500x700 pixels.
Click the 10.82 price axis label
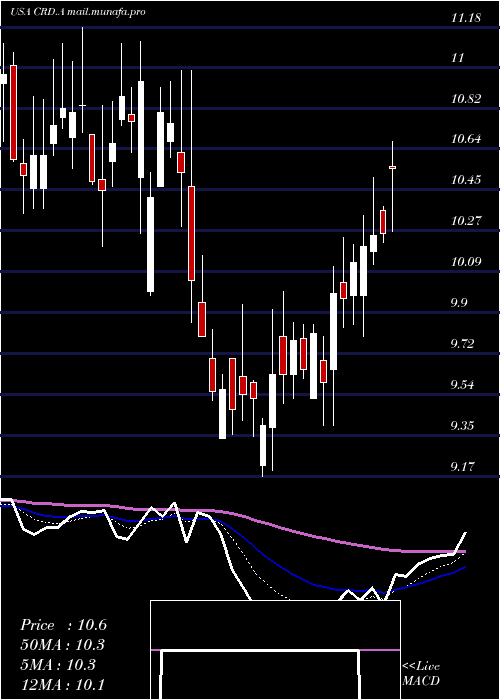tap(466, 99)
